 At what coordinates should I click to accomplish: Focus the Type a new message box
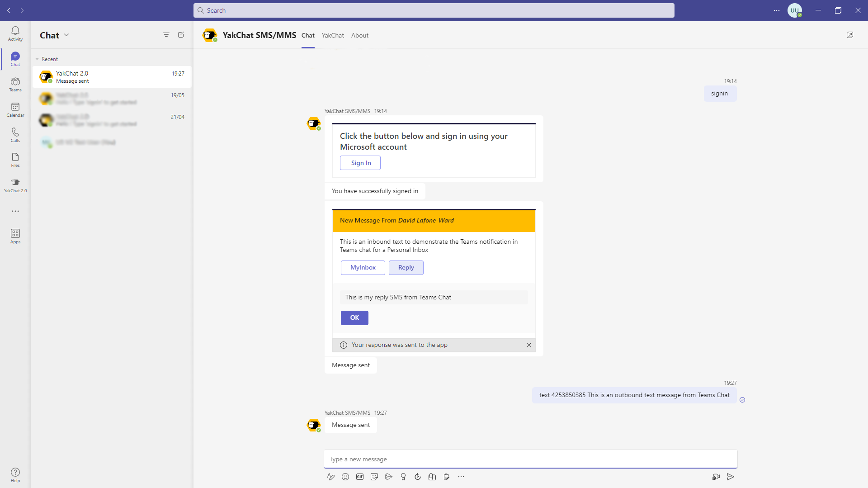click(531, 459)
